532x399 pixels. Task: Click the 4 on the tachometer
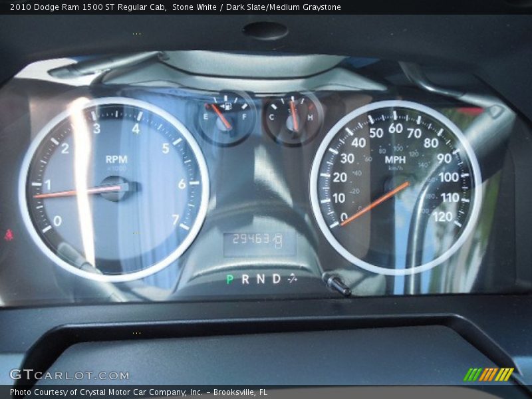coord(136,128)
